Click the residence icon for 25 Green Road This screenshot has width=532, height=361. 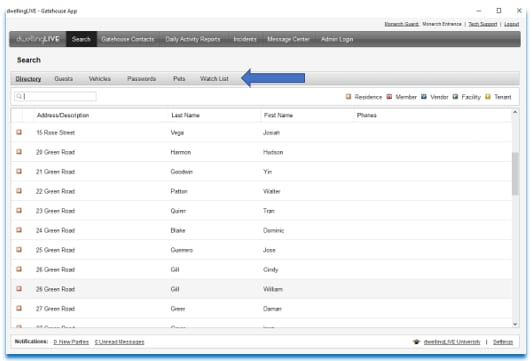click(19, 250)
